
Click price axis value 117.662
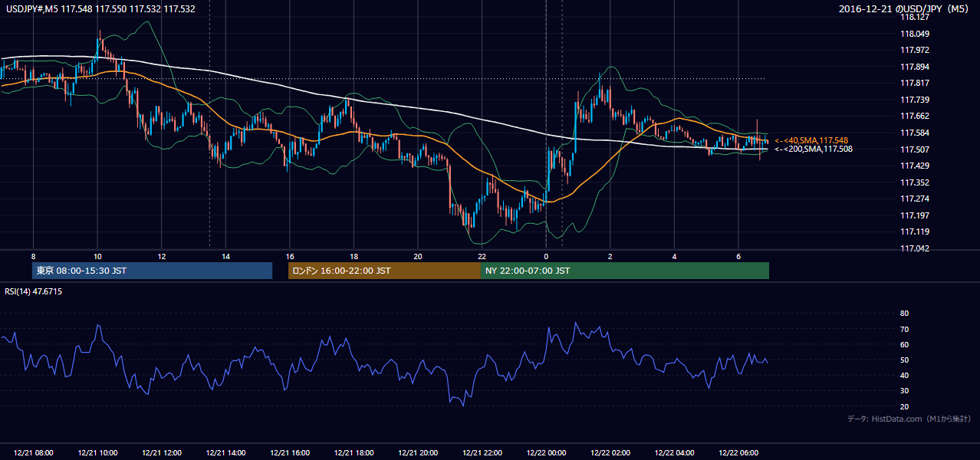[x=914, y=117]
